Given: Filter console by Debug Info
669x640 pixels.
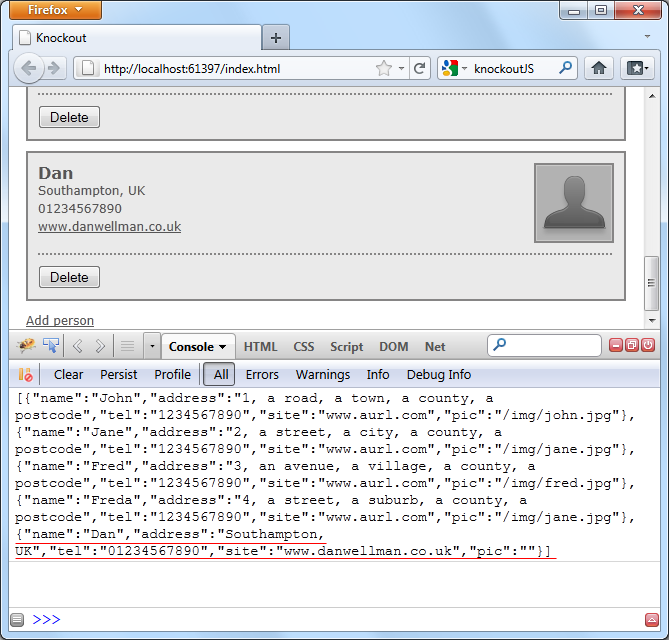Looking at the screenshot, I should click(x=439, y=375).
